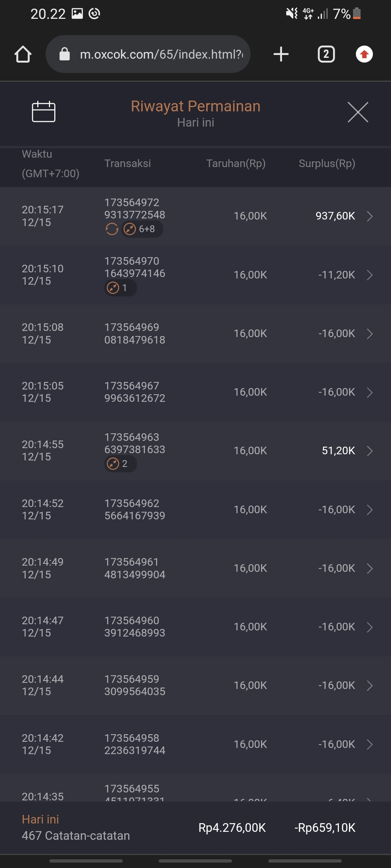Expand the -11,20K surplus row chevron
391x868 pixels.
370,275
